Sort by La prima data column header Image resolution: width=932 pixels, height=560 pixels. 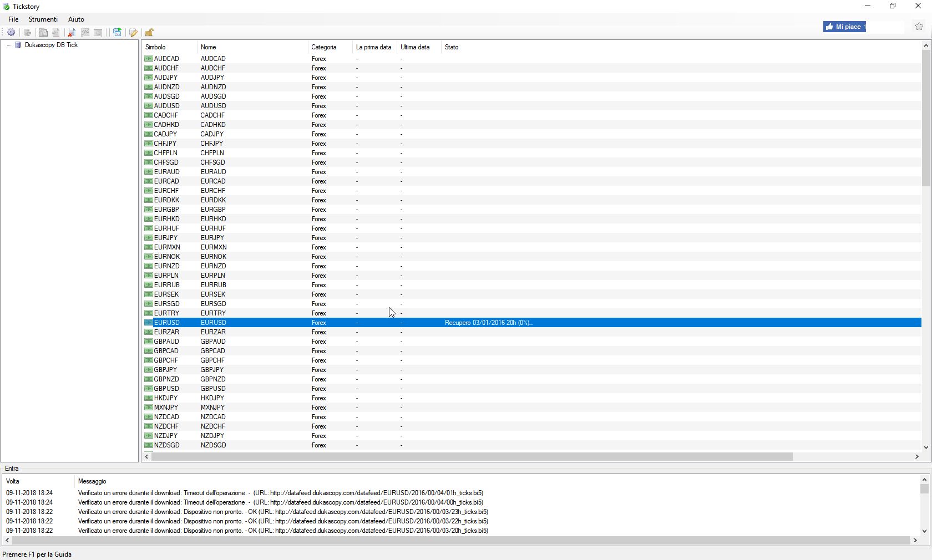point(374,47)
